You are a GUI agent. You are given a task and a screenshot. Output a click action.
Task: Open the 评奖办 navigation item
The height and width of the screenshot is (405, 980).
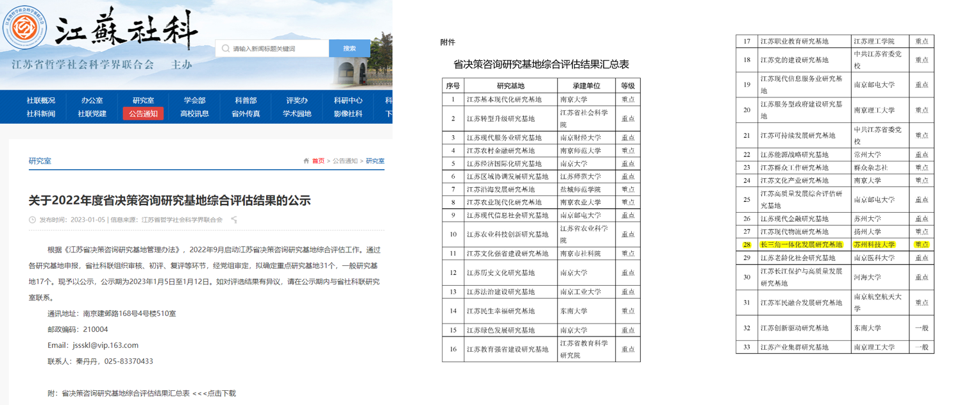(x=297, y=100)
